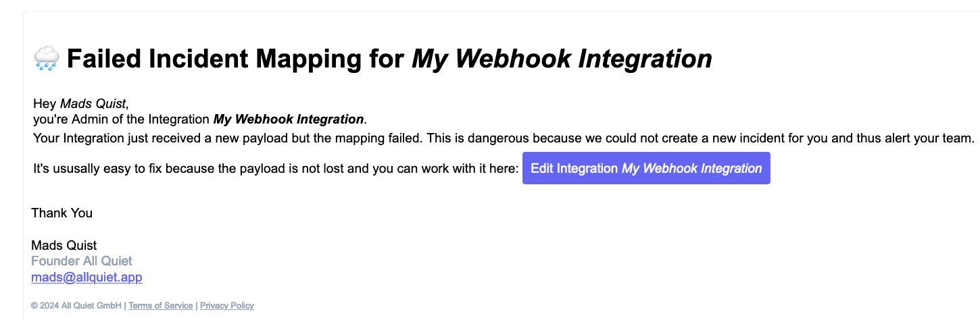Select italic 'My Webhook Integration' in the heading
Image resolution: width=980 pixels, height=320 pixels.
pos(562,59)
